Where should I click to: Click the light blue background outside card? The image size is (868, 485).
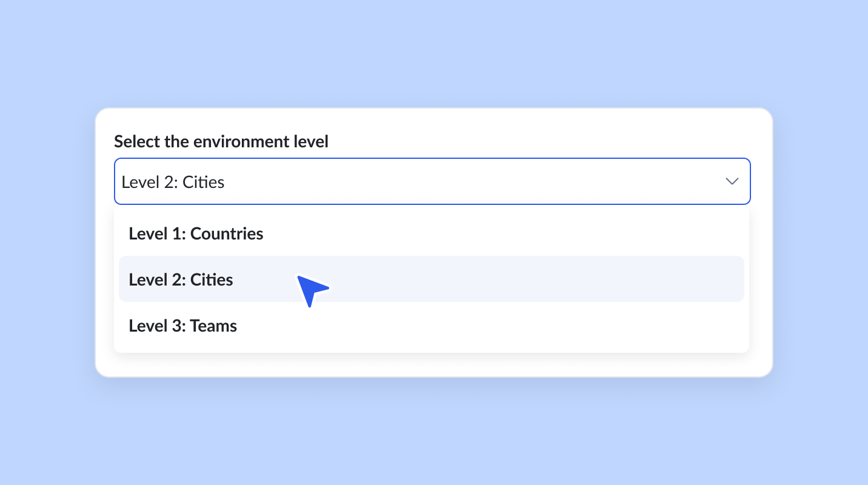point(433,55)
